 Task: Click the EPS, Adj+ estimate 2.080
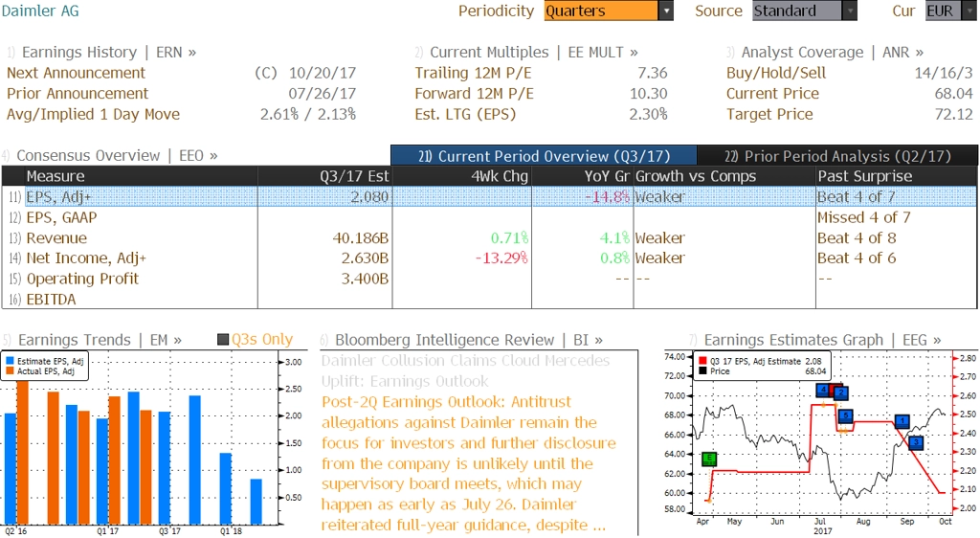(369, 197)
